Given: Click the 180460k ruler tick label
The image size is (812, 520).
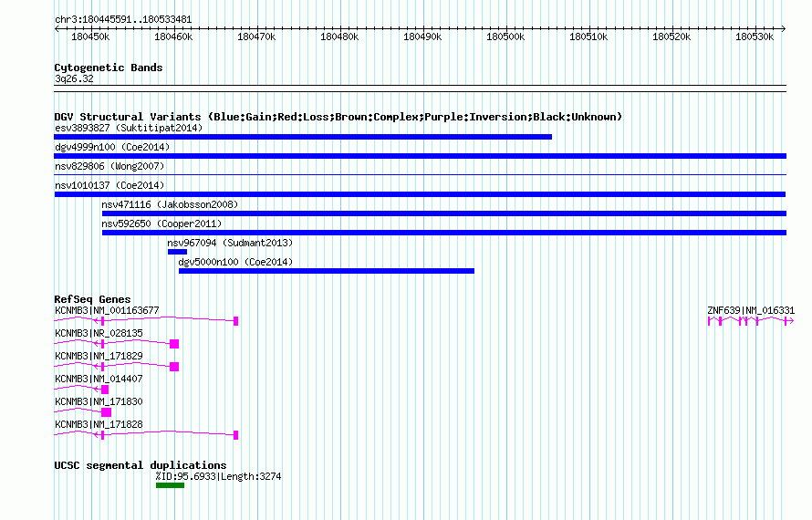Looking at the screenshot, I should (173, 36).
